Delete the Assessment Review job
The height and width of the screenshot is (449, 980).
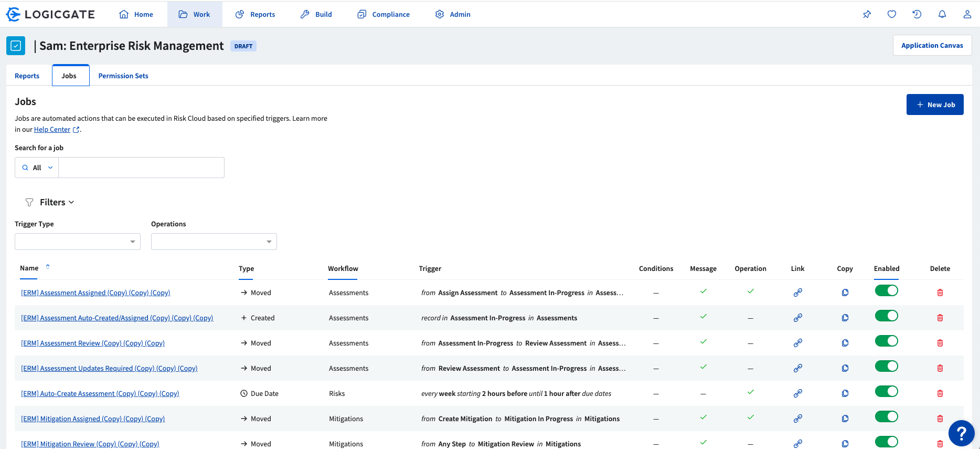[940, 343]
